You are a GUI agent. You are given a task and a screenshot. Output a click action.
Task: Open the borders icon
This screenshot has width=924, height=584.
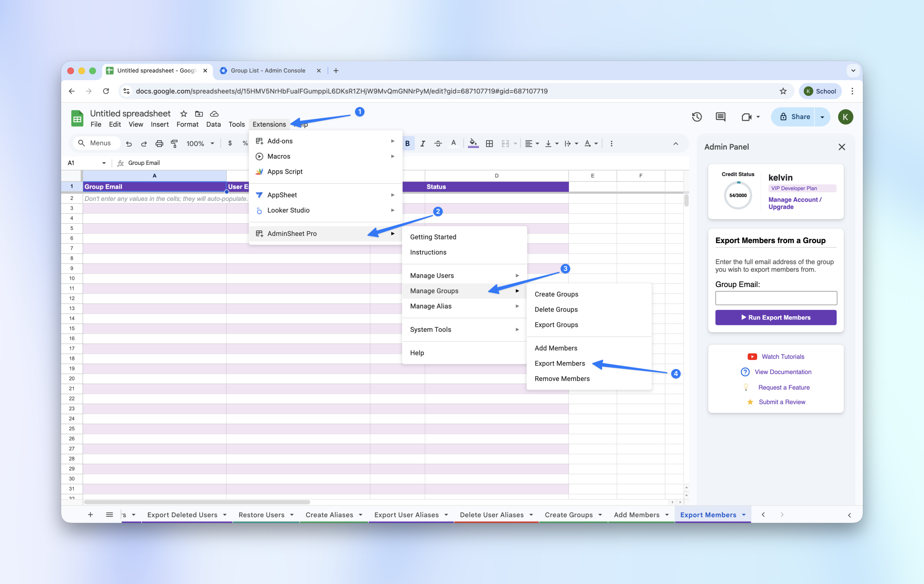489,144
